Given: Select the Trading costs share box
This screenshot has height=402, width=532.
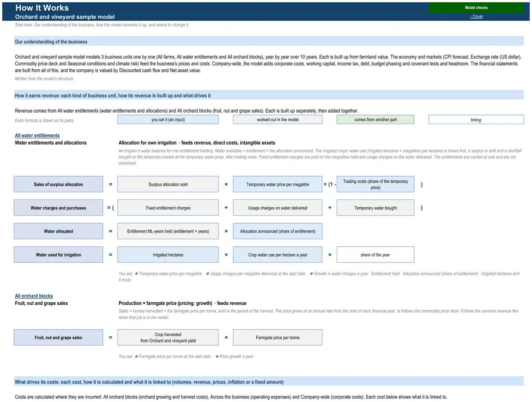Looking at the screenshot, I should (376, 184).
